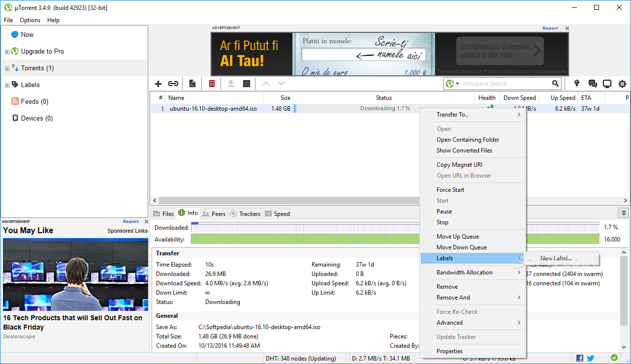Click the red Remove Torrent trash icon
Viewport: 631px width, 364px height.
(x=212, y=84)
